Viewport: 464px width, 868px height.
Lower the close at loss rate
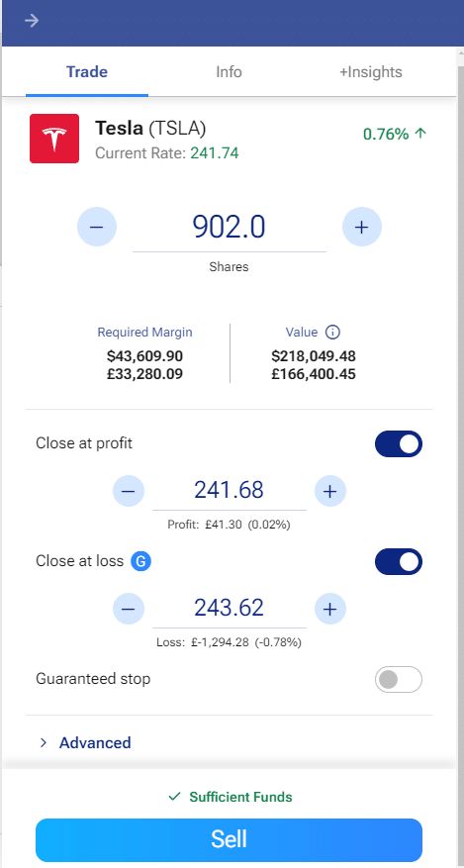point(129,609)
